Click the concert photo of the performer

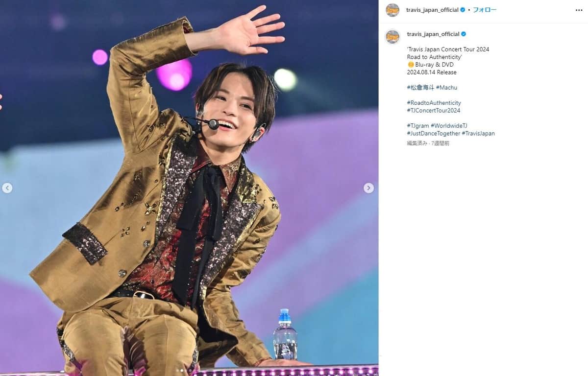click(189, 188)
